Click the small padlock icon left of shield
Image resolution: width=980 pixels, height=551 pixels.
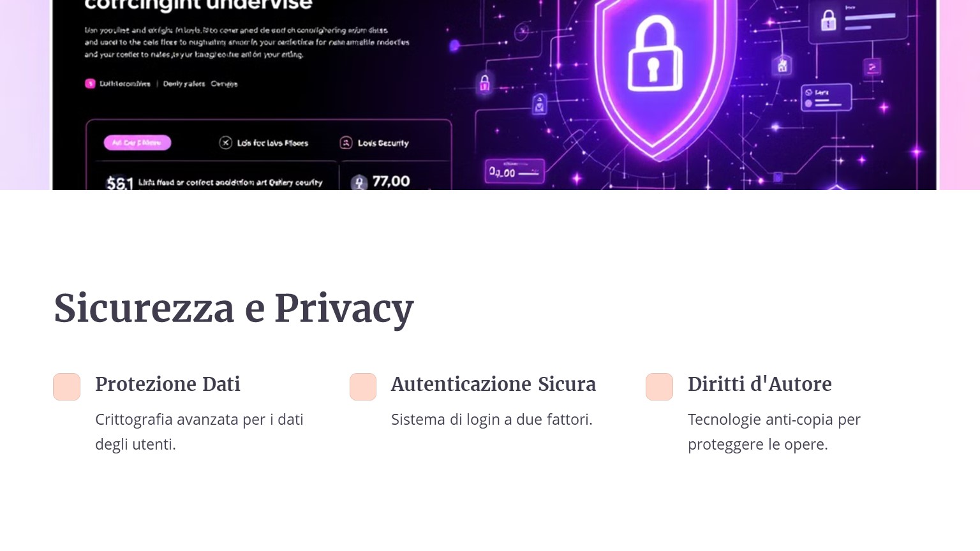pos(484,83)
